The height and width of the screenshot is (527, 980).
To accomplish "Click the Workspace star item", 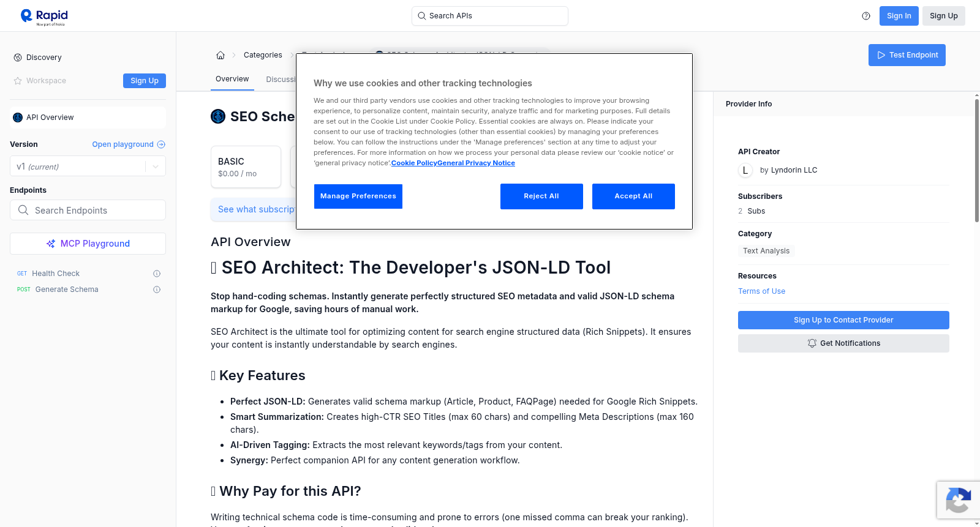I will 40,81.
